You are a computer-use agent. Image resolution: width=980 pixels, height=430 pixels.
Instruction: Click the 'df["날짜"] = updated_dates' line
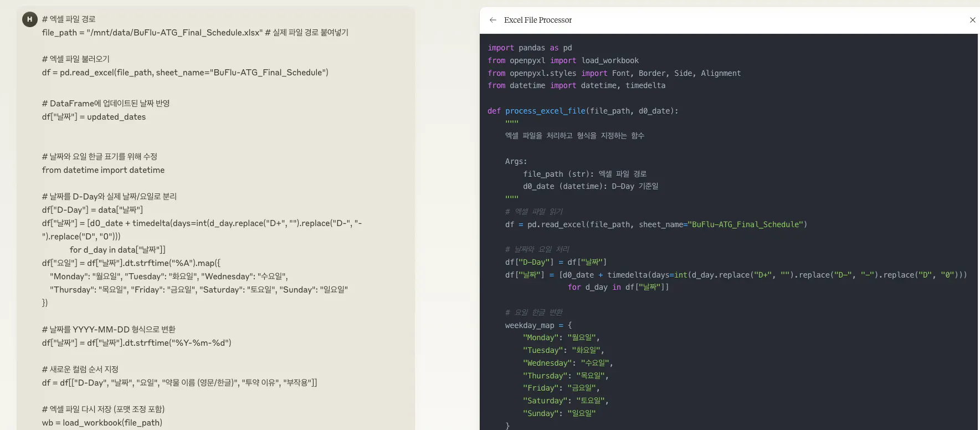[94, 116]
